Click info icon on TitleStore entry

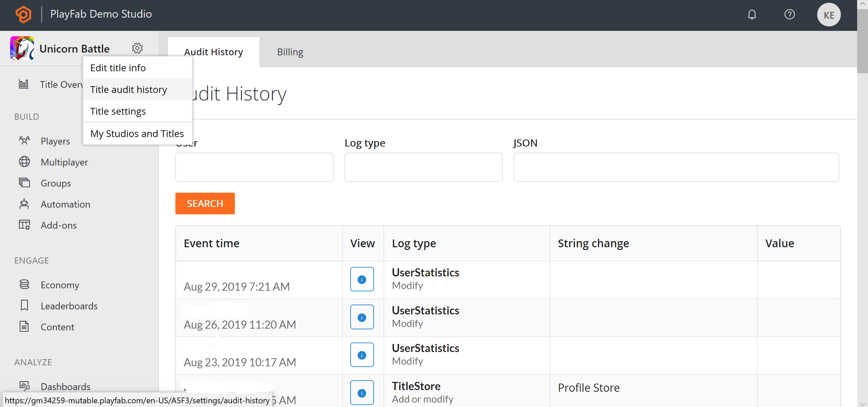(x=362, y=393)
